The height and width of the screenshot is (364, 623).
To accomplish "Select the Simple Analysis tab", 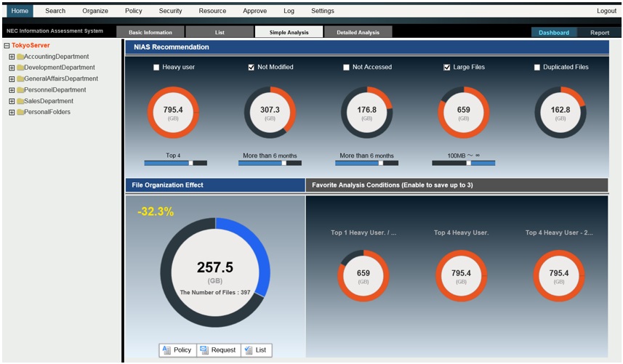I will [289, 32].
